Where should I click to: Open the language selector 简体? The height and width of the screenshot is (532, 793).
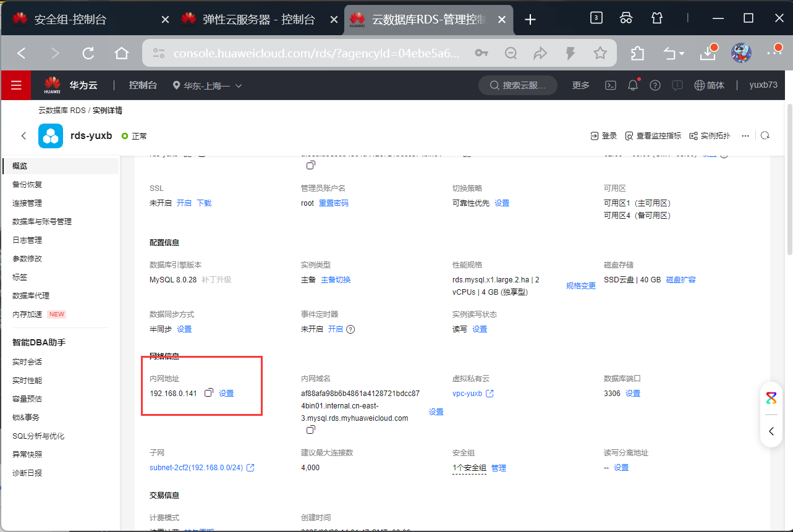click(709, 85)
